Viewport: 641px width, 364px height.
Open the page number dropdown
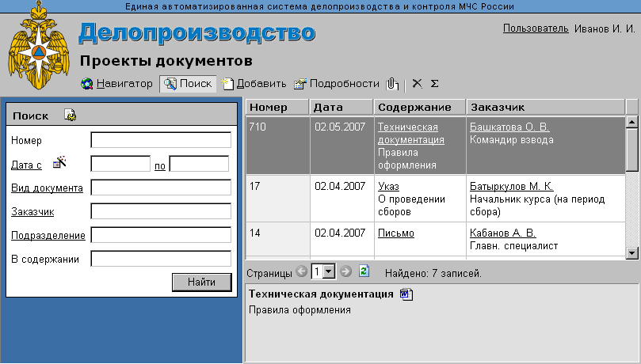[329, 271]
